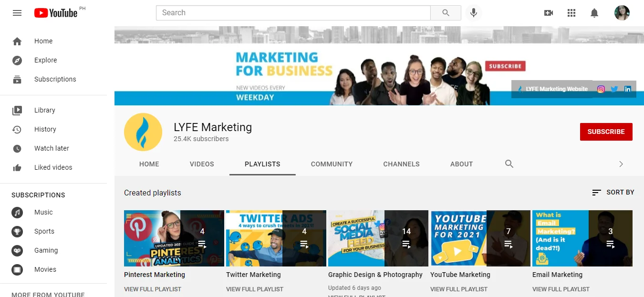Viewport: 644px width, 297px height.
Task: Open the SORT BY dropdown for playlists
Action: point(613,192)
